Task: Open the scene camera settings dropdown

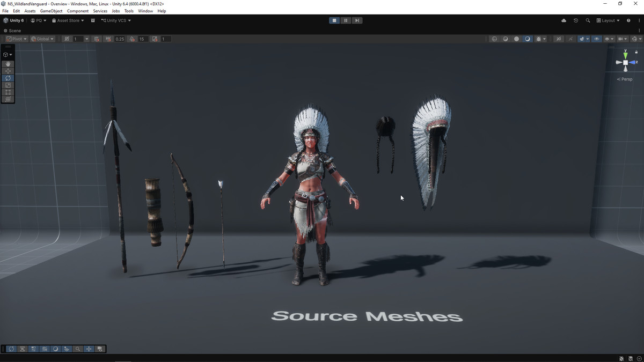Action: coord(622,39)
